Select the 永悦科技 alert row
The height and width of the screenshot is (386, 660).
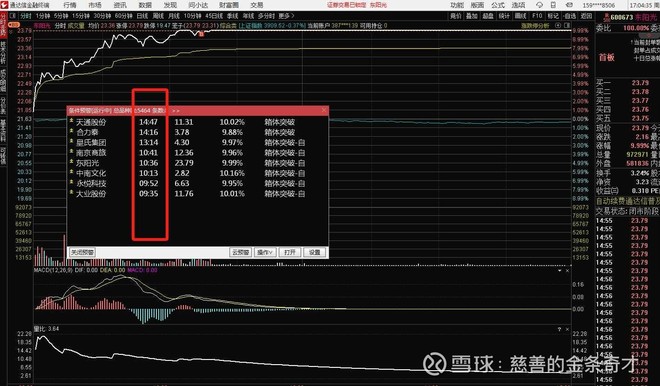(x=197, y=183)
